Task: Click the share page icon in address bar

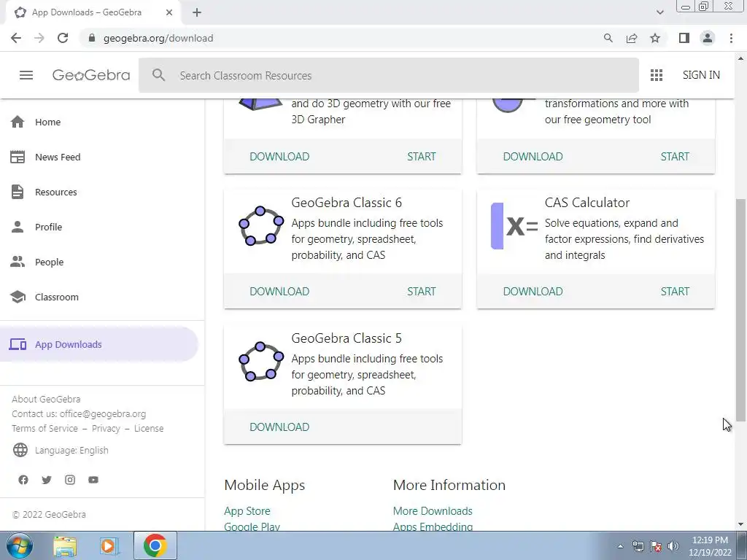Action: tap(632, 38)
